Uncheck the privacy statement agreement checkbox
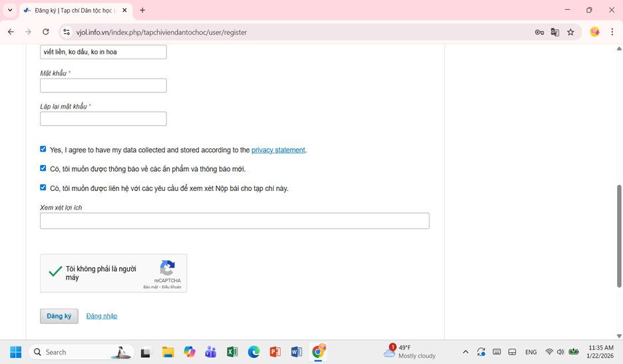 (43, 149)
